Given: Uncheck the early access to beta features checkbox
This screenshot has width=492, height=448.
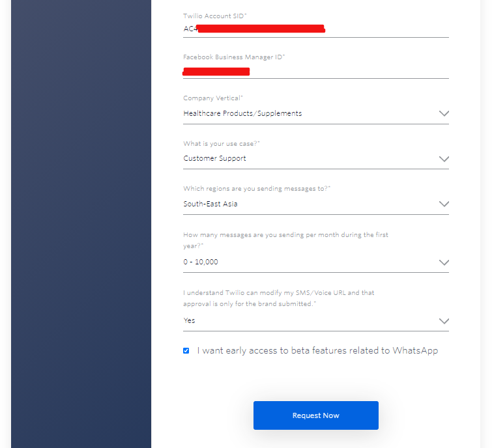Looking at the screenshot, I should (x=186, y=350).
